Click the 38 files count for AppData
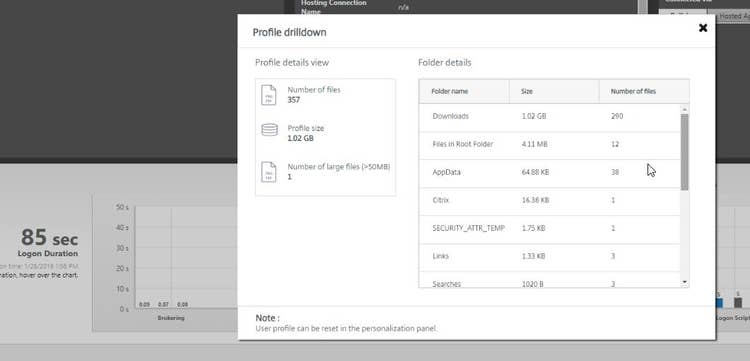The height and width of the screenshot is (361, 750). coord(615,172)
